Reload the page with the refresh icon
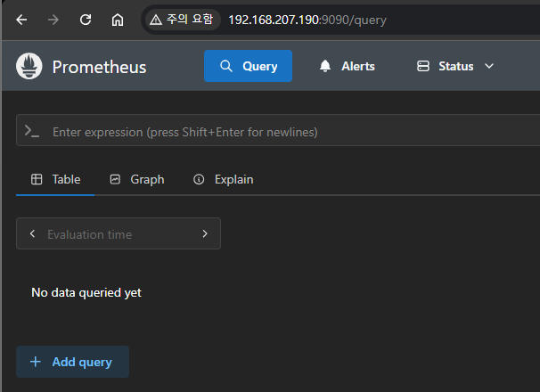 click(x=86, y=20)
